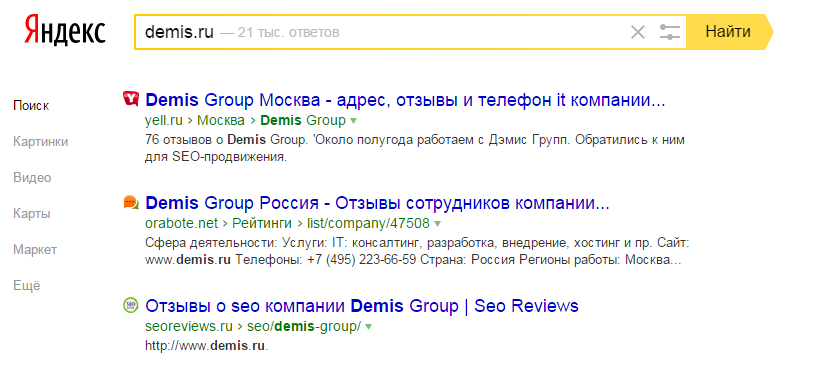Screen dimensions: 825x381
Task: Click the orabote.net orange chat favicon
Action: coord(131,202)
